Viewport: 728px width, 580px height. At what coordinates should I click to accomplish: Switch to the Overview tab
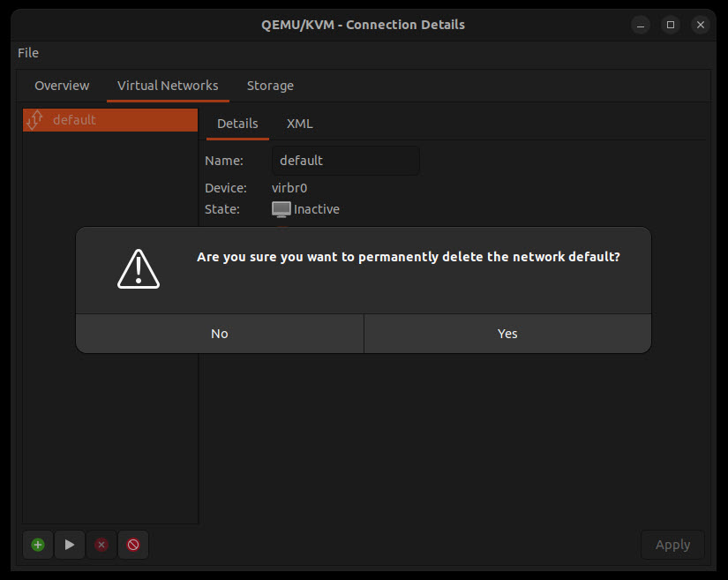(61, 86)
